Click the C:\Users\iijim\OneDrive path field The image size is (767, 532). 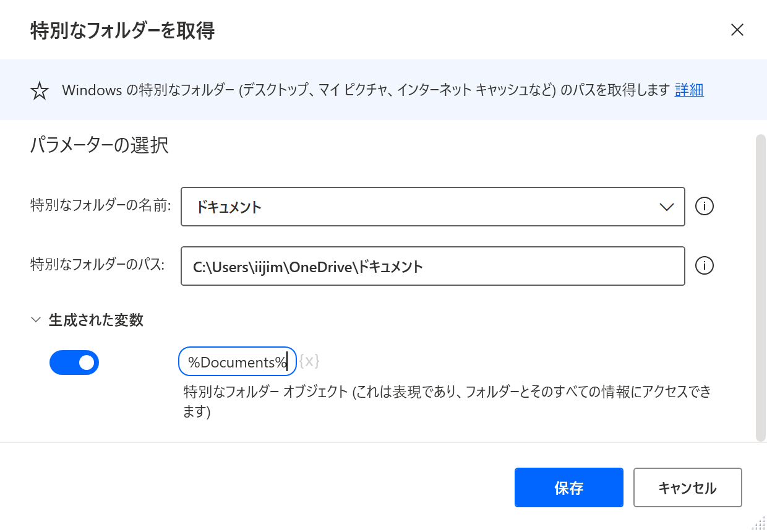pyautogui.click(x=433, y=266)
